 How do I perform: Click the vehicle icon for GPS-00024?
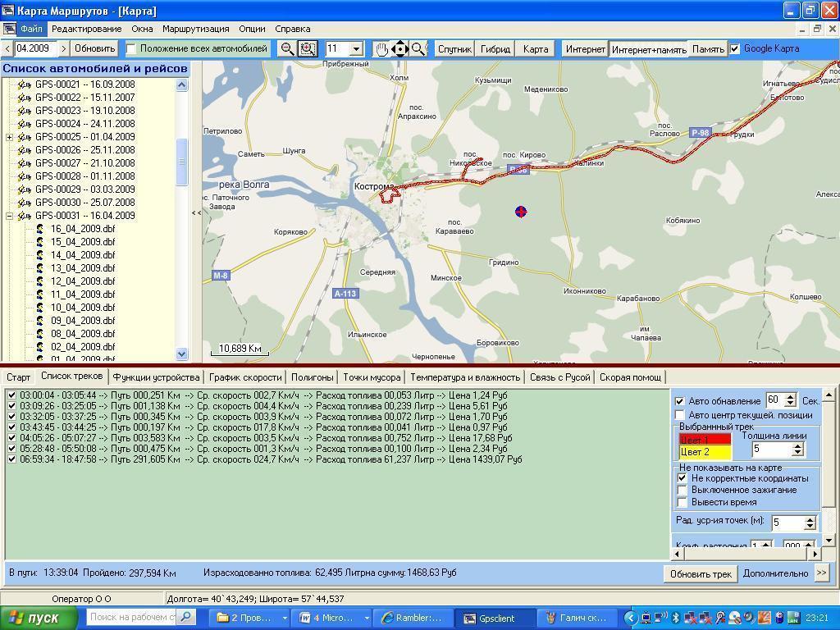pyautogui.click(x=25, y=124)
